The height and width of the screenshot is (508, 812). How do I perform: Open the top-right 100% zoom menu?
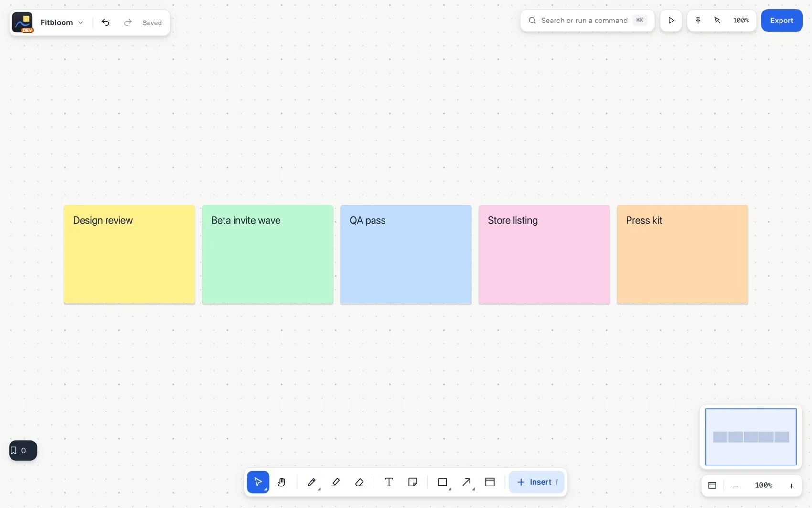(741, 20)
